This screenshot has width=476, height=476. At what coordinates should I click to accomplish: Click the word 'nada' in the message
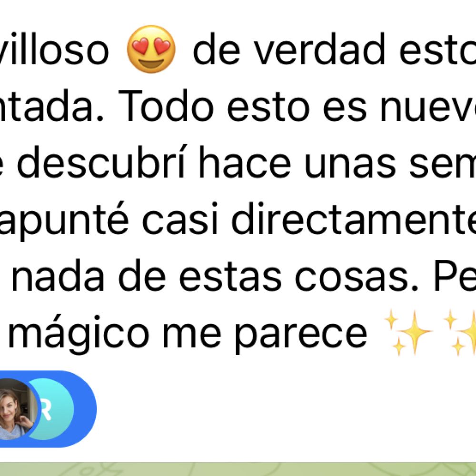[58, 275]
